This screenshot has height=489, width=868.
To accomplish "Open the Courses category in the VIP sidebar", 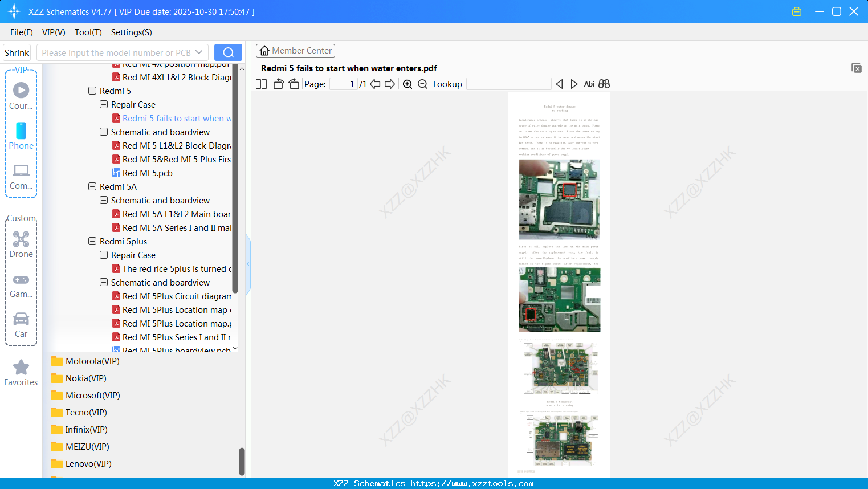I will 21,96.
